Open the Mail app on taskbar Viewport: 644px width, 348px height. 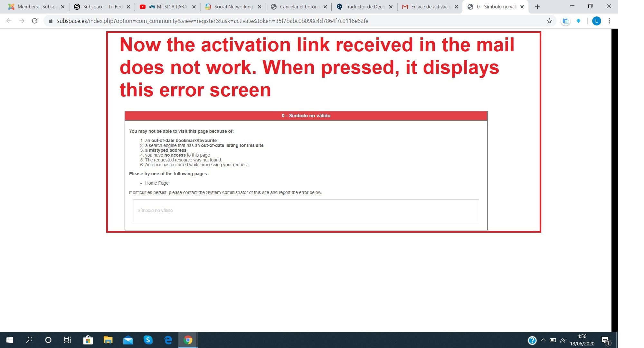[128, 340]
